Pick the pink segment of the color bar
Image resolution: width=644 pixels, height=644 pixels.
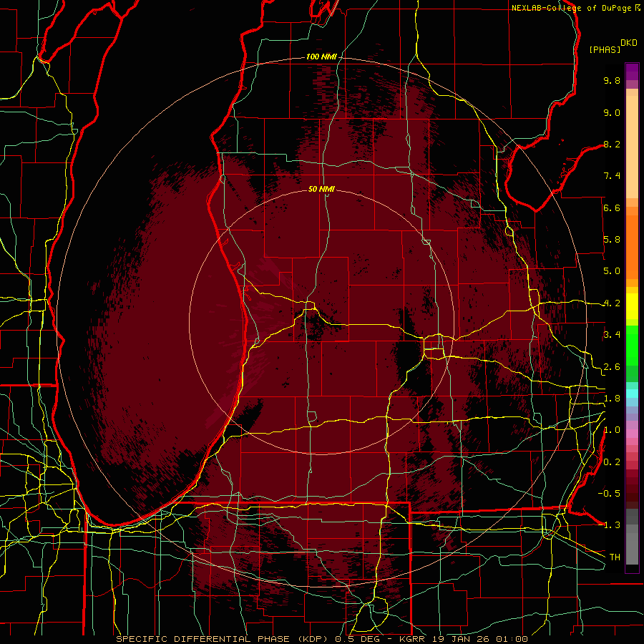(632, 434)
